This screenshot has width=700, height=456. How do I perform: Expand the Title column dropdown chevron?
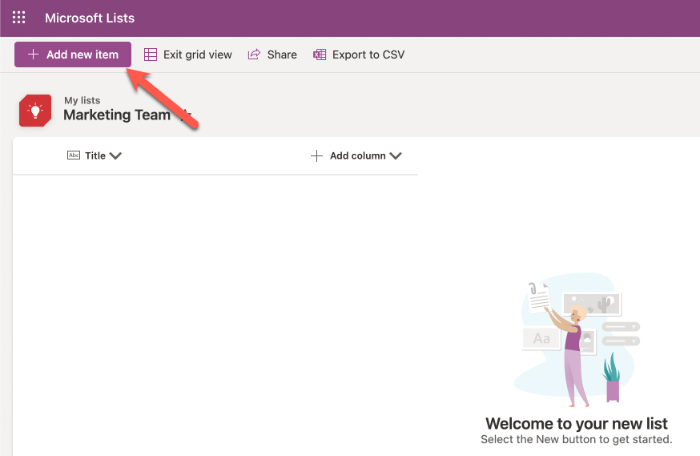[116, 156]
